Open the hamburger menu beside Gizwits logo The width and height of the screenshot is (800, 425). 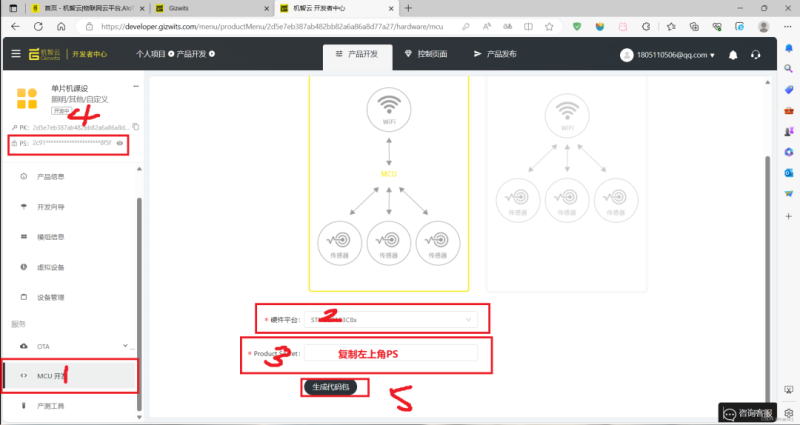[x=14, y=53]
